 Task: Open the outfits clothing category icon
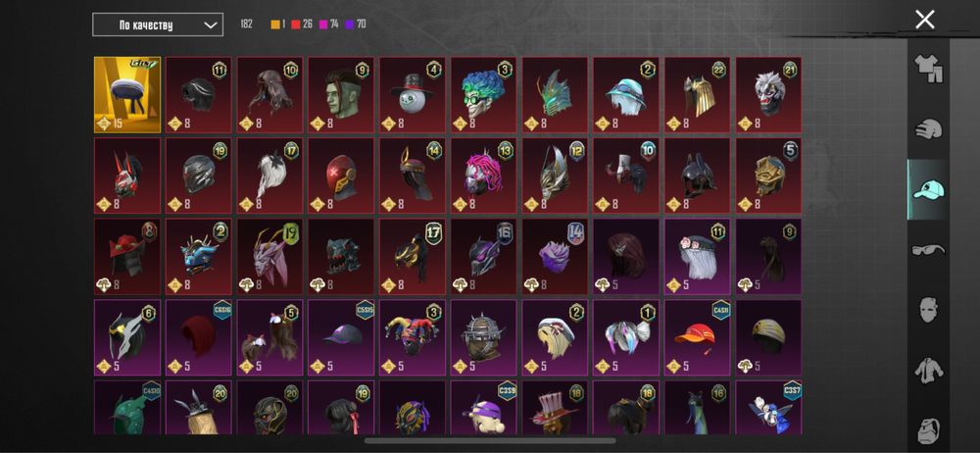[928, 69]
